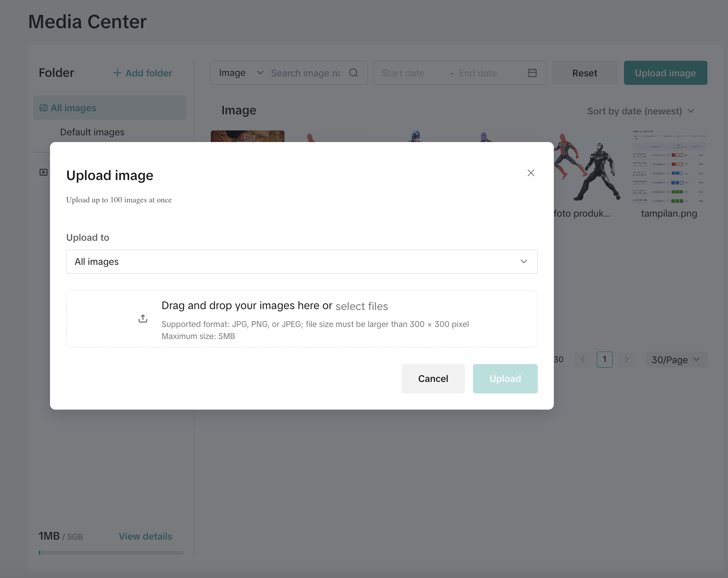
Task: Open the Image type filter dropdown
Action: click(x=241, y=73)
